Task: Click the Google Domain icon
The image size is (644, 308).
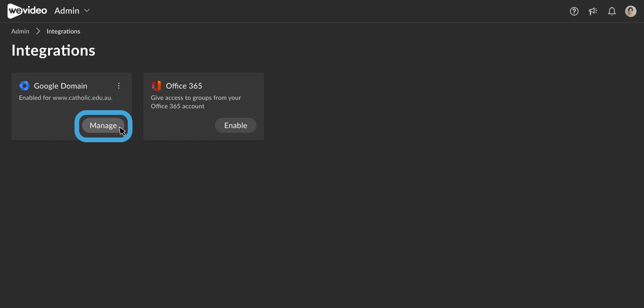Action: click(x=25, y=86)
